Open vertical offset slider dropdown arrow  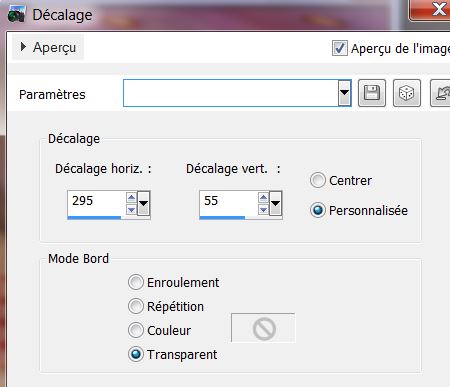(x=275, y=203)
